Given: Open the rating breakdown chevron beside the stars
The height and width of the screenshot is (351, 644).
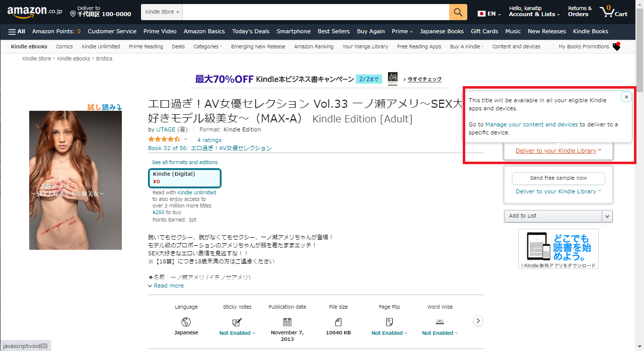Looking at the screenshot, I should point(185,139).
